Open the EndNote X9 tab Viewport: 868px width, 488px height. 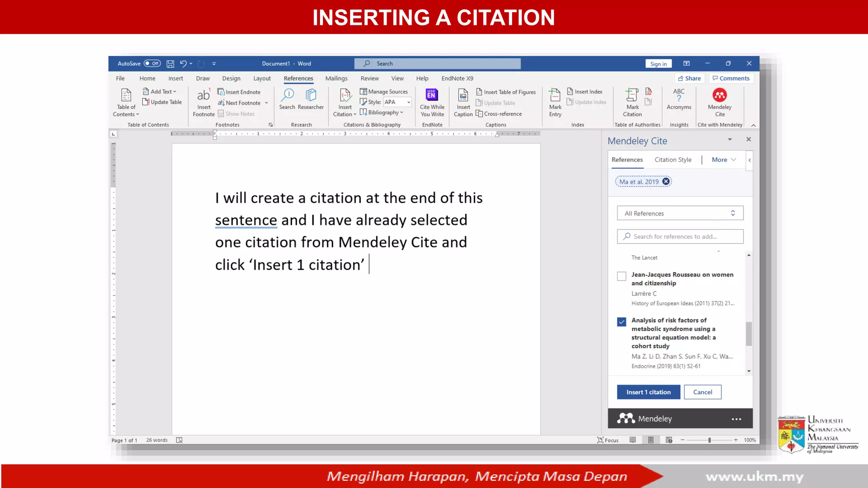pos(457,78)
